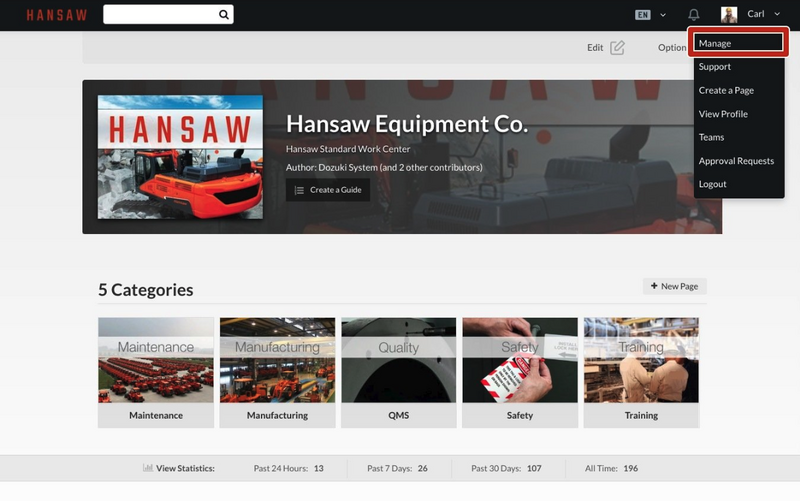This screenshot has height=501, width=800.
Task: Open the Safety category tile
Action: [520, 362]
